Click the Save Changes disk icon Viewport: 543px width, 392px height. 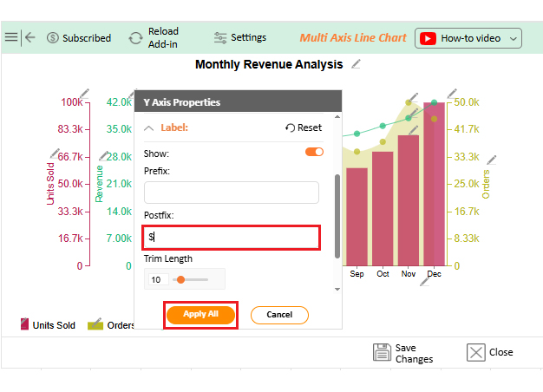[x=382, y=352]
